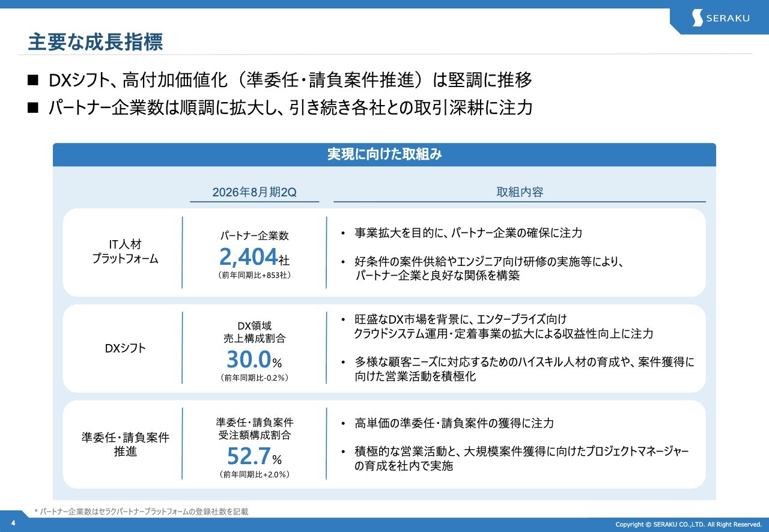This screenshot has height=532, width=769.
Task: Click the 取組内容 column header
Action: 520,192
